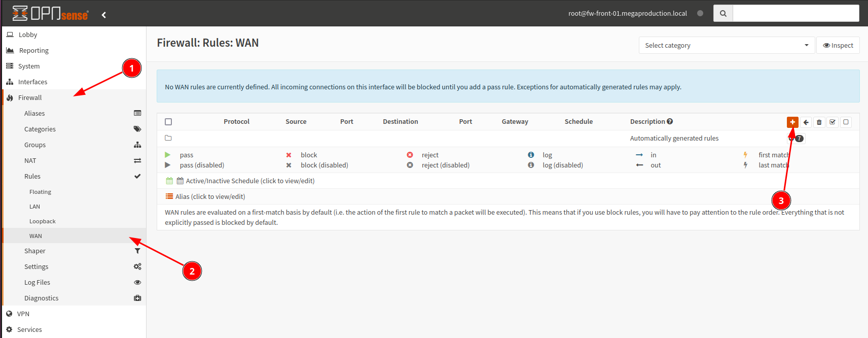Open the Select category dropdown
This screenshot has height=338, width=868.
click(x=726, y=45)
